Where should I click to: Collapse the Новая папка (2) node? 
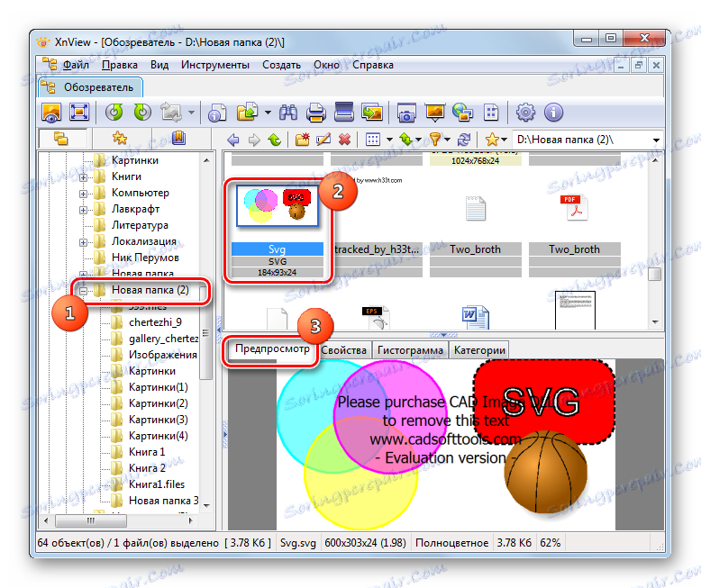83,291
